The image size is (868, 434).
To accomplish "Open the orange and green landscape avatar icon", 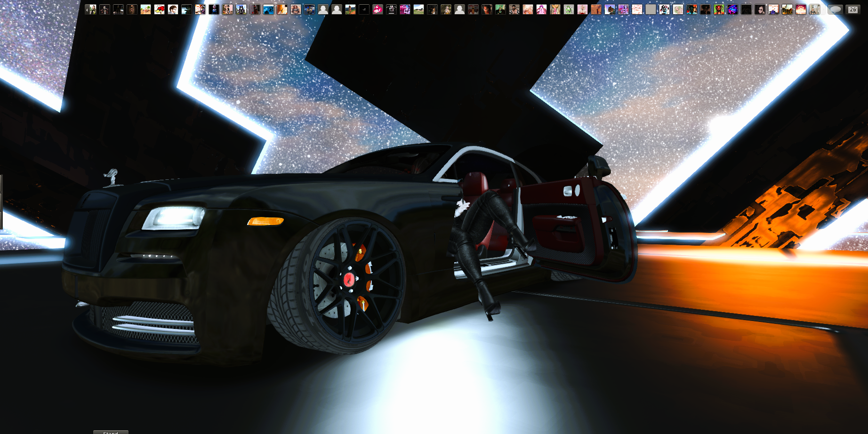I will click(x=145, y=9).
